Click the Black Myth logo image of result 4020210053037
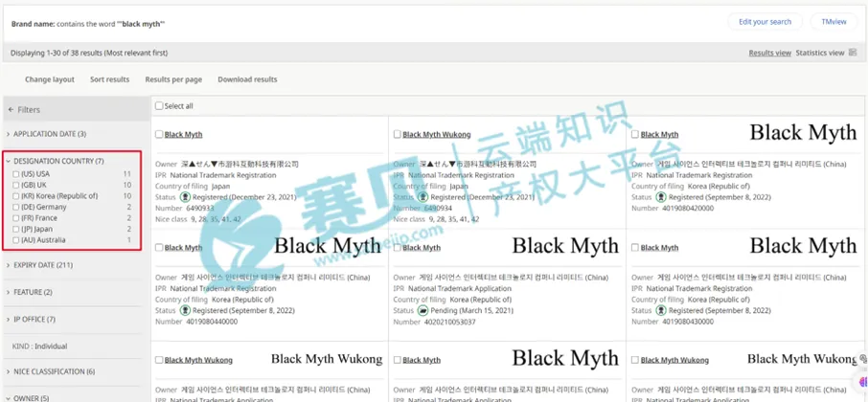This screenshot has width=868, height=402. coord(565,246)
